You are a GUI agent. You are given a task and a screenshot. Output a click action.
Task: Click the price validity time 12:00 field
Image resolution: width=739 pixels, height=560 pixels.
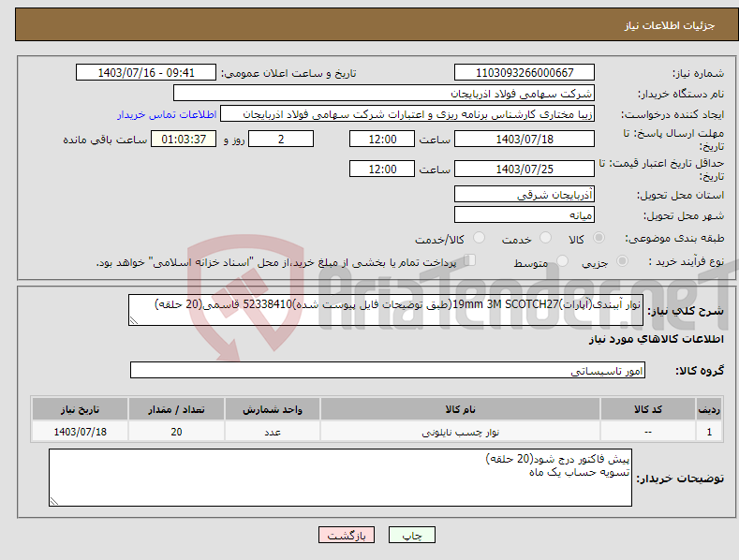click(382, 169)
